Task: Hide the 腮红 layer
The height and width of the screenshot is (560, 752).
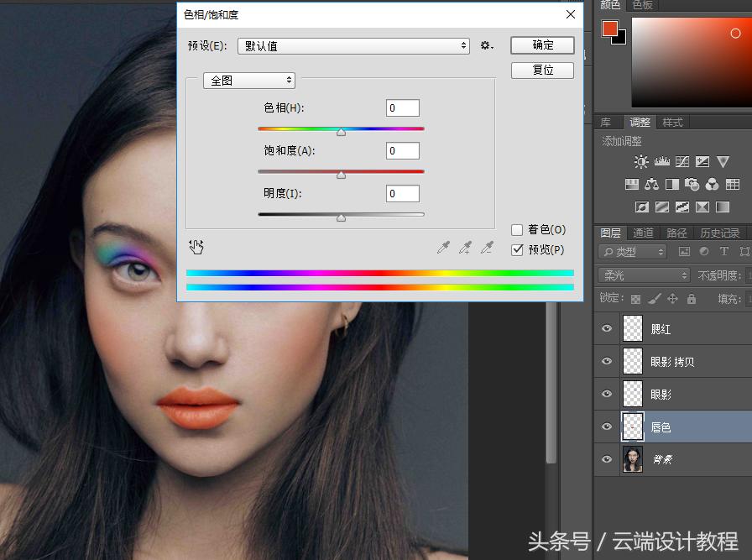Action: (x=607, y=329)
